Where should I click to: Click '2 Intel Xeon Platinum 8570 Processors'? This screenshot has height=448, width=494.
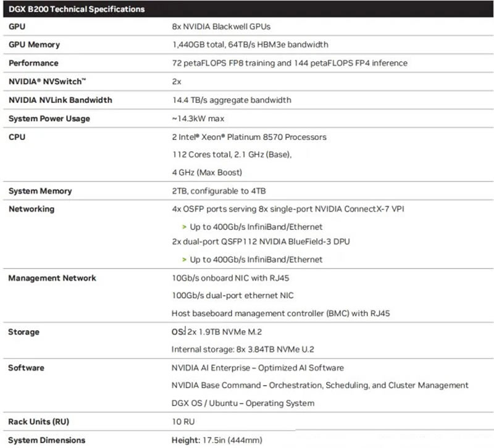249,137
